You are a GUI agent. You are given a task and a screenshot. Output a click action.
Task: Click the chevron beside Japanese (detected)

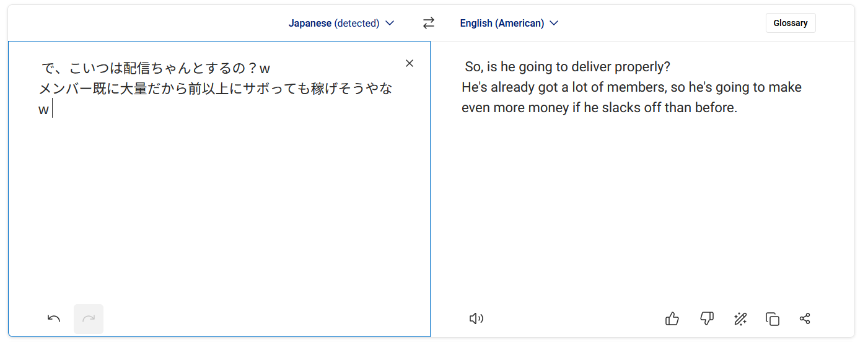(x=390, y=23)
